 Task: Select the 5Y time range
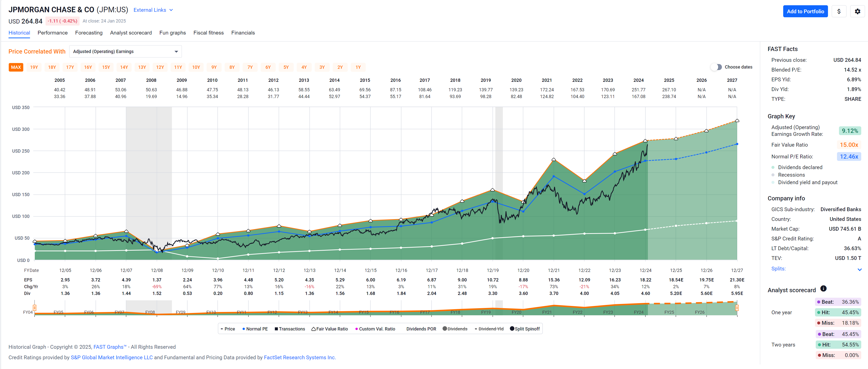pos(286,67)
